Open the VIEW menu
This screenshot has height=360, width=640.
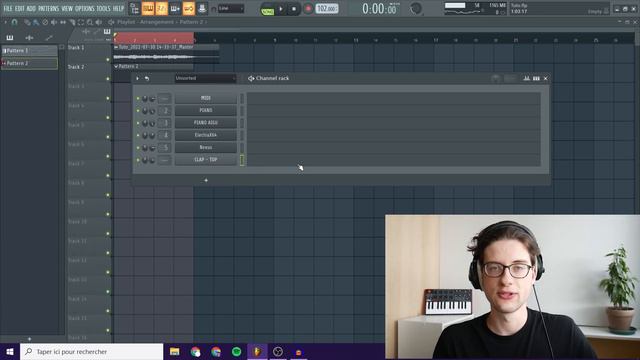coord(67,8)
